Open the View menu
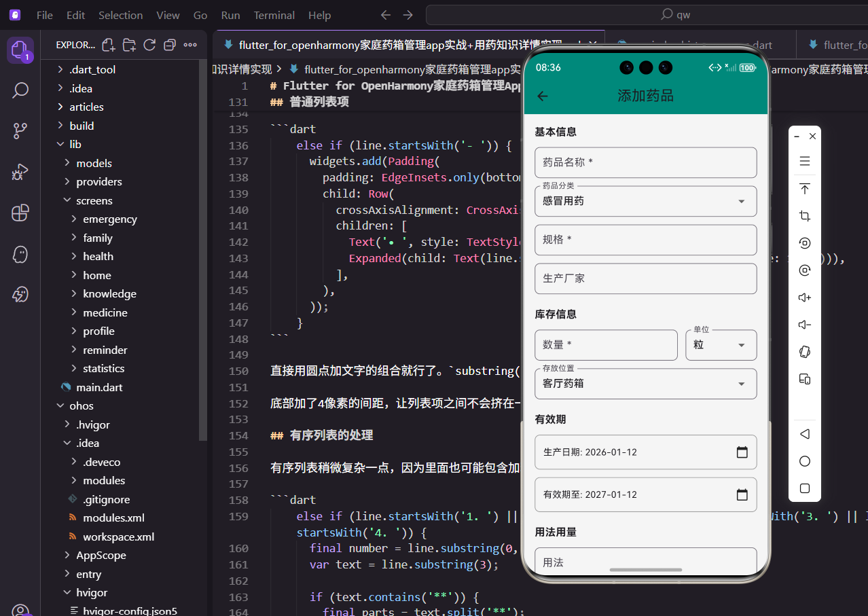This screenshot has width=868, height=616. coord(168,15)
